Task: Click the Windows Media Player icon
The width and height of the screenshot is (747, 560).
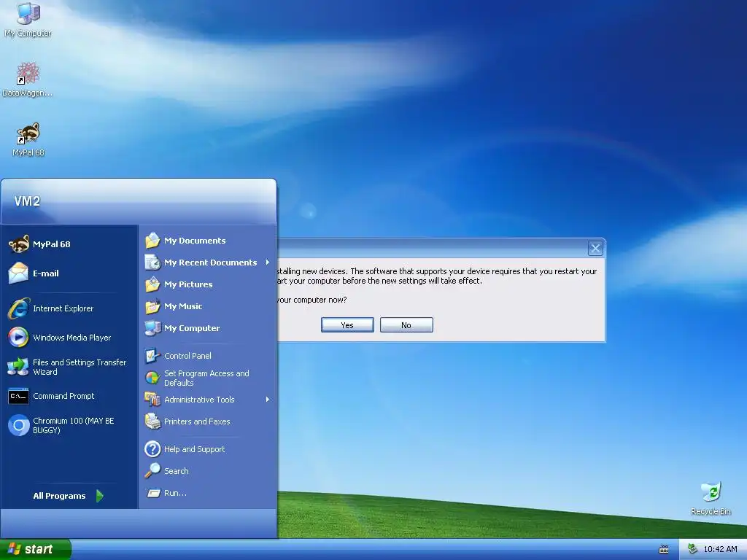Action: point(18,338)
